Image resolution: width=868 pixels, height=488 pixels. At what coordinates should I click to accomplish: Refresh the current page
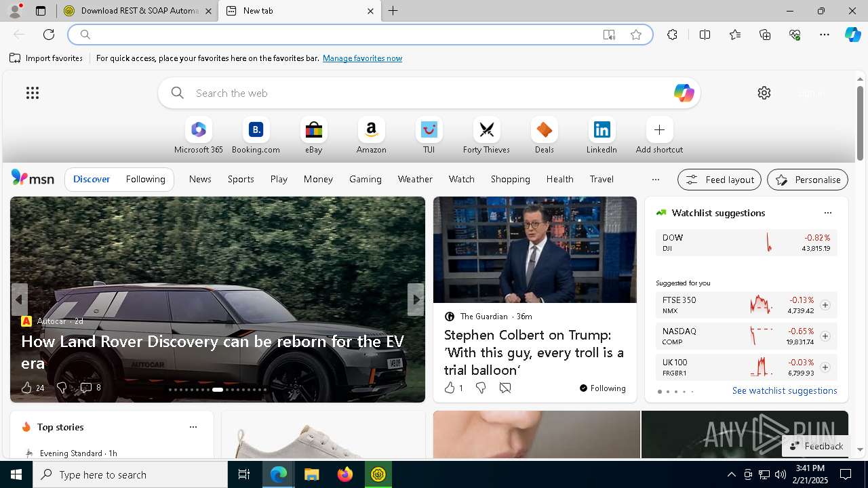[49, 35]
